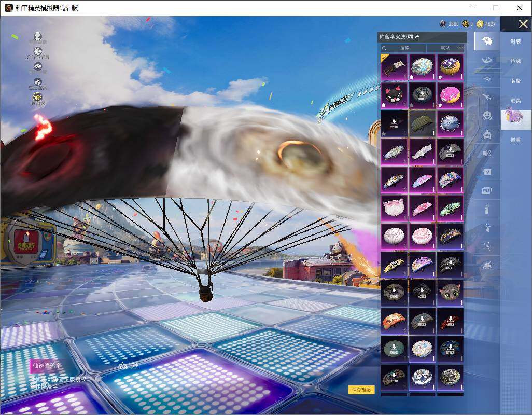Click the 搜索 search field
This screenshot has height=415, width=532.
[403, 48]
